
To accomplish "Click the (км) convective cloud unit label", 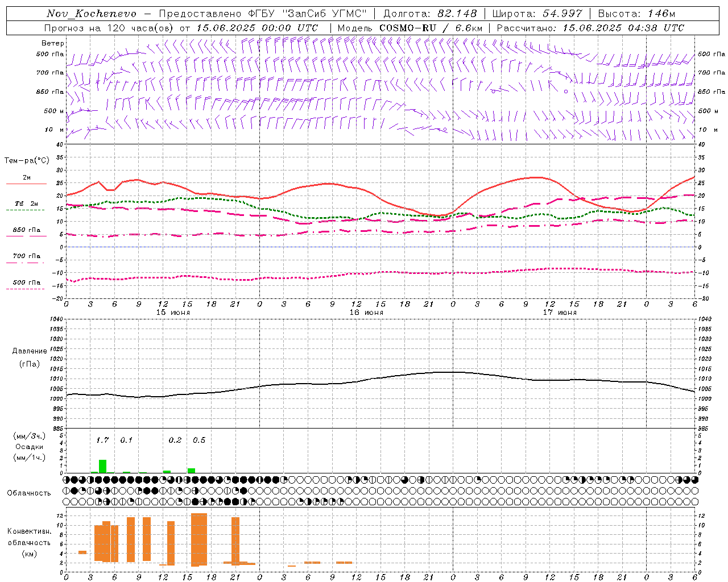I will pos(30,554).
